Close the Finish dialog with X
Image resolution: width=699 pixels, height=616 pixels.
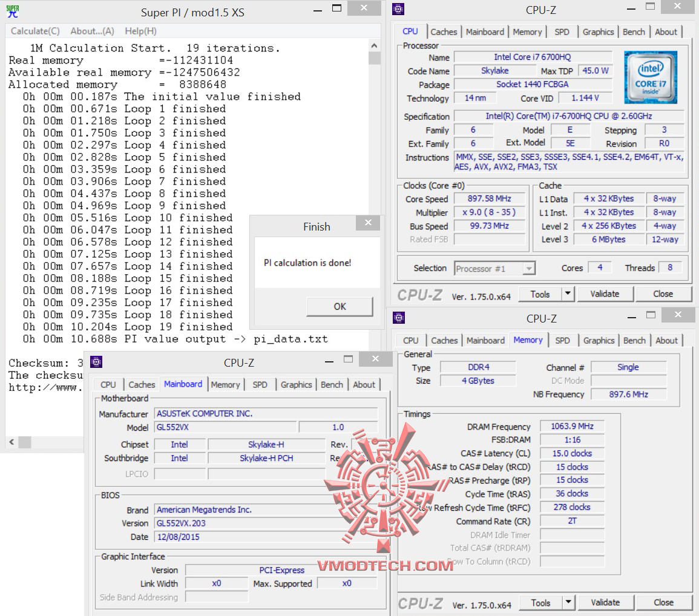click(x=368, y=223)
